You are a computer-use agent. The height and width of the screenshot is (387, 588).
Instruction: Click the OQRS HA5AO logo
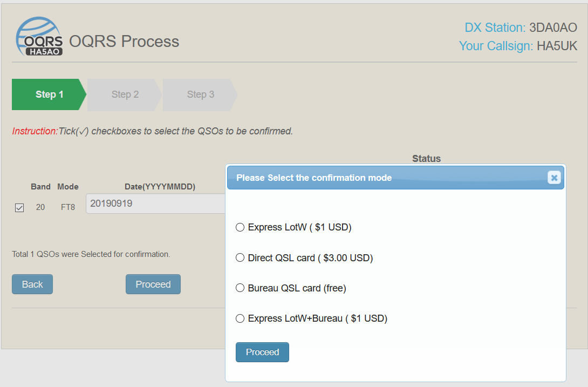pyautogui.click(x=39, y=37)
